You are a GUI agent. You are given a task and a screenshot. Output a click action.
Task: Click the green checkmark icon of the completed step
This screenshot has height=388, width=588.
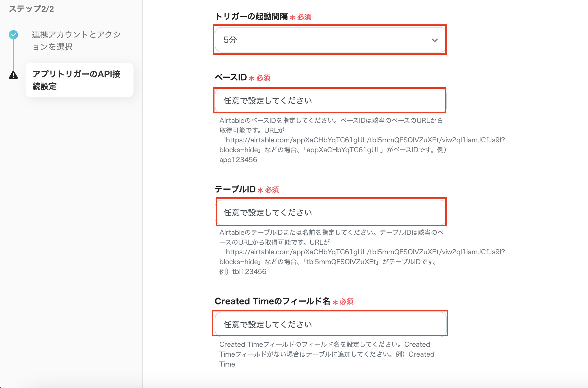[x=13, y=35]
